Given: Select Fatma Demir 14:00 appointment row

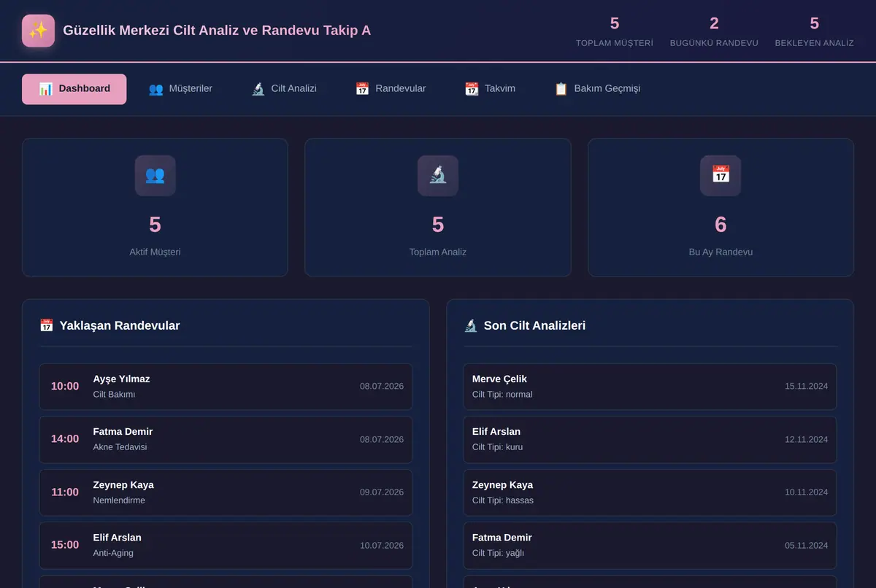Looking at the screenshot, I should [x=226, y=439].
